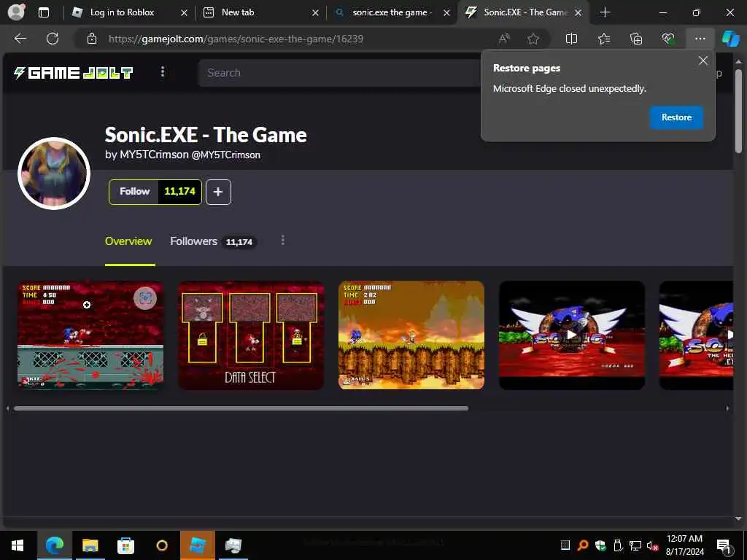
Task: Open the tab actions menu icon
Action: point(43,12)
